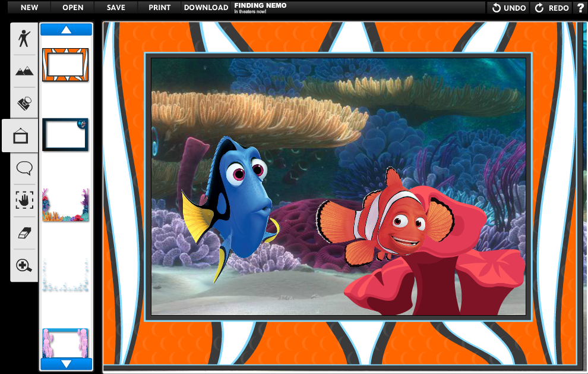
Task: Choose the dark blue frame thumbnail
Action: tap(65, 135)
